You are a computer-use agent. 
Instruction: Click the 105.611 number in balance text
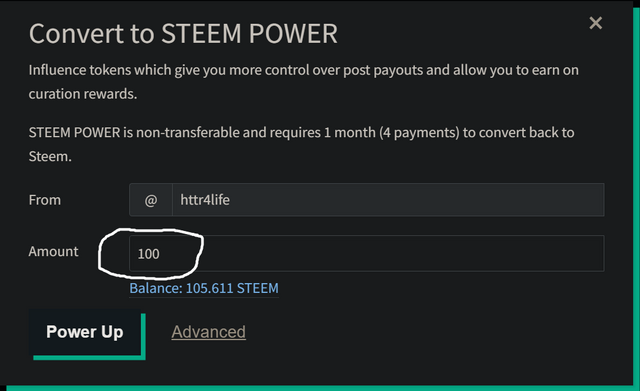point(209,288)
